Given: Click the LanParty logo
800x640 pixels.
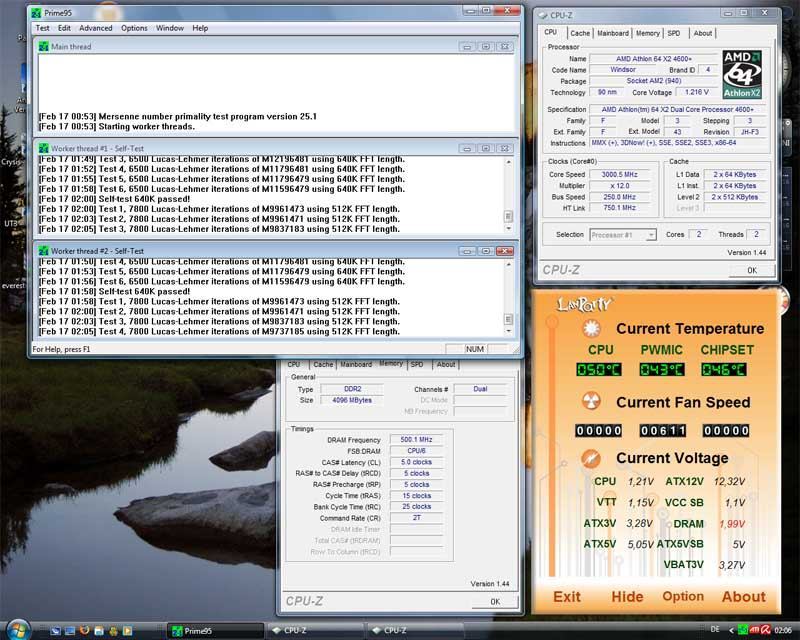Looking at the screenshot, I should coord(584,305).
